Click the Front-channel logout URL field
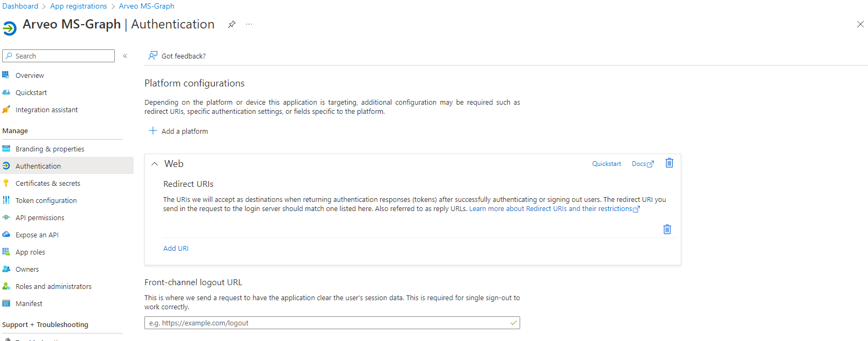 327,323
